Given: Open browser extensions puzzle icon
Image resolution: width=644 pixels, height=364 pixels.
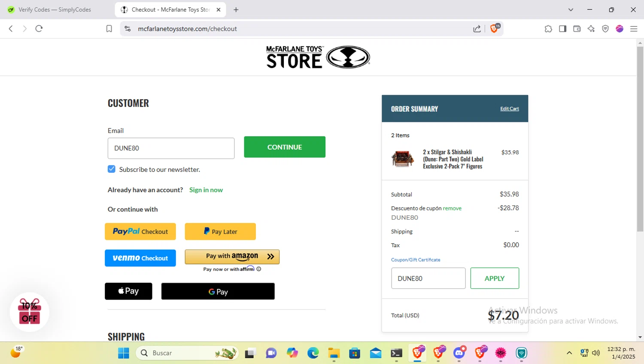Looking at the screenshot, I should [x=548, y=29].
